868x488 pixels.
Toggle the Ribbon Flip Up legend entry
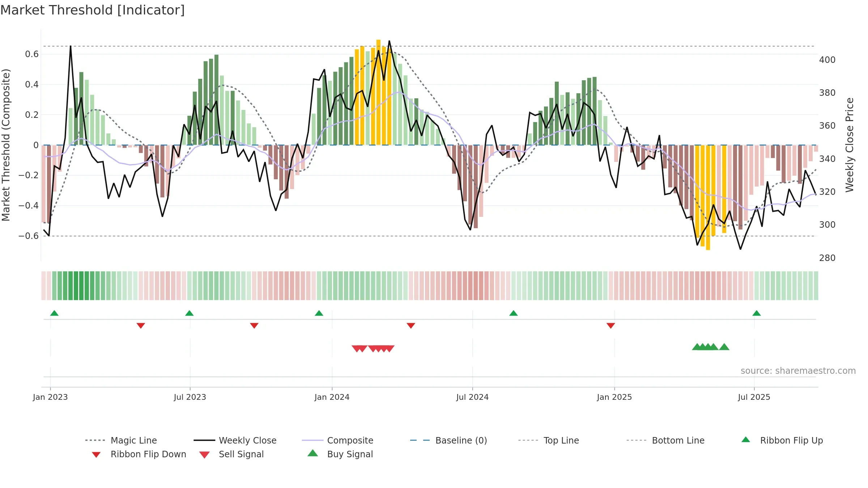point(782,440)
